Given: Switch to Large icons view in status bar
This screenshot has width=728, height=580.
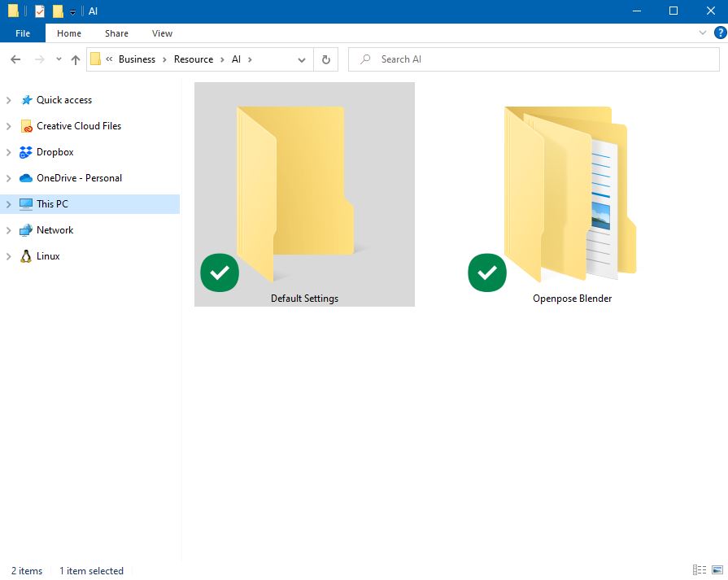Looking at the screenshot, I should 717,569.
